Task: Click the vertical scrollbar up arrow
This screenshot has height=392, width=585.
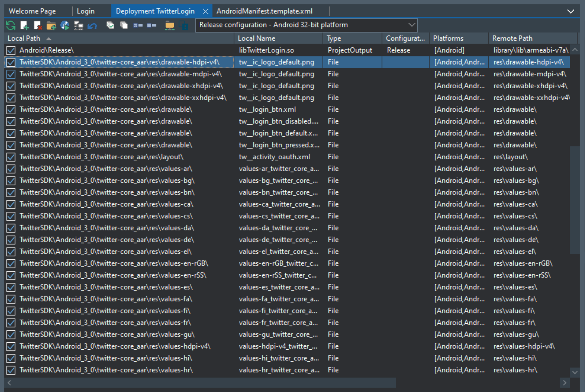Action: (575, 50)
